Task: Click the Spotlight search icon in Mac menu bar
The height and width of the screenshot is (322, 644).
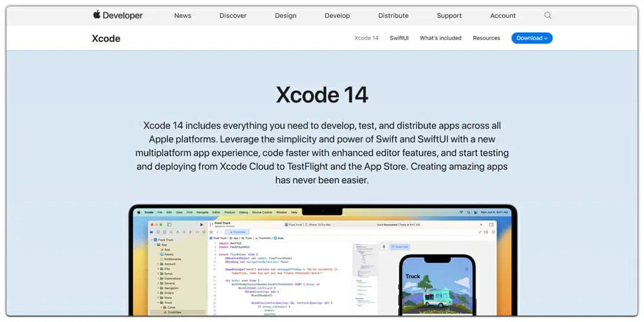Action: point(468,212)
